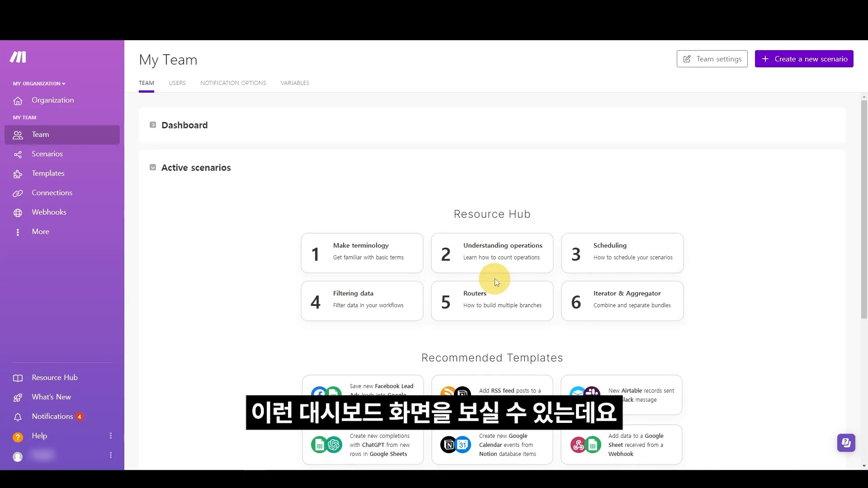Select the USERS tab

tap(176, 83)
